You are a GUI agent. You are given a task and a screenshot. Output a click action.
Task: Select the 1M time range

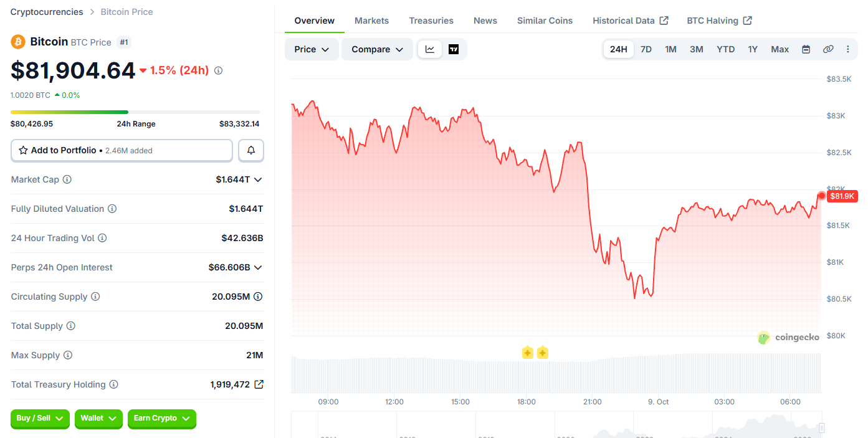[670, 49]
